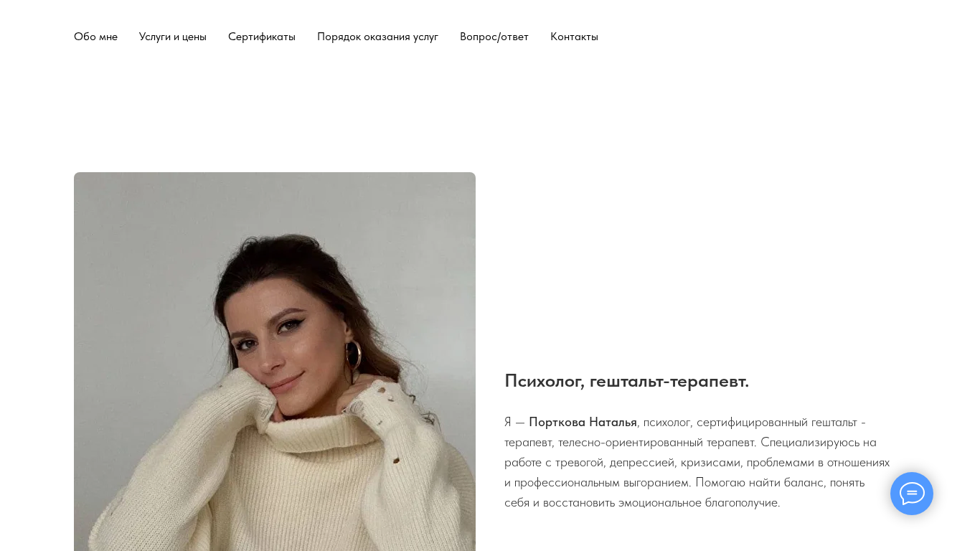Click the psychologist's portrait photo
This screenshot has width=980, height=551.
(275, 362)
